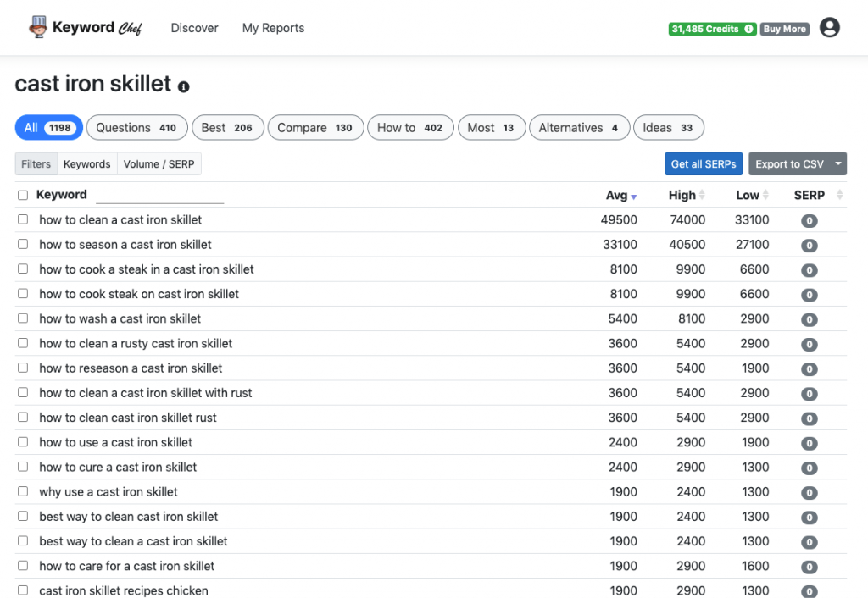The height and width of the screenshot is (598, 868).
Task: Sort by Low column arrows icon
Action: point(766,196)
